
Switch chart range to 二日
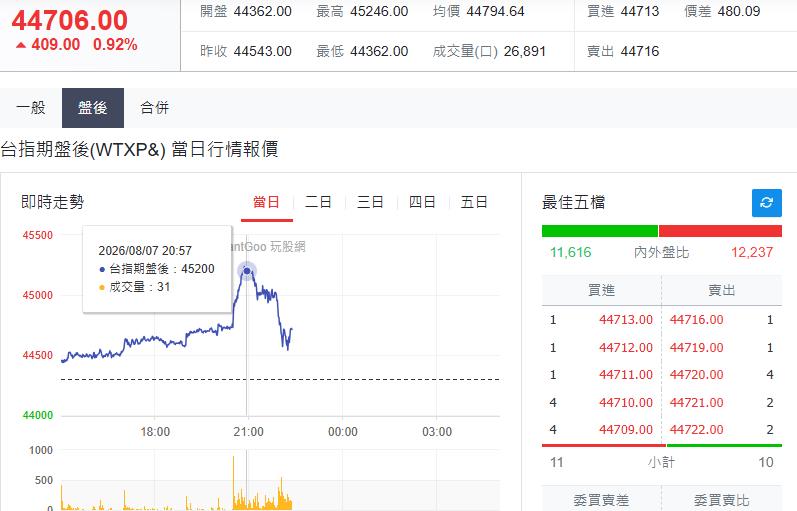pos(319,202)
